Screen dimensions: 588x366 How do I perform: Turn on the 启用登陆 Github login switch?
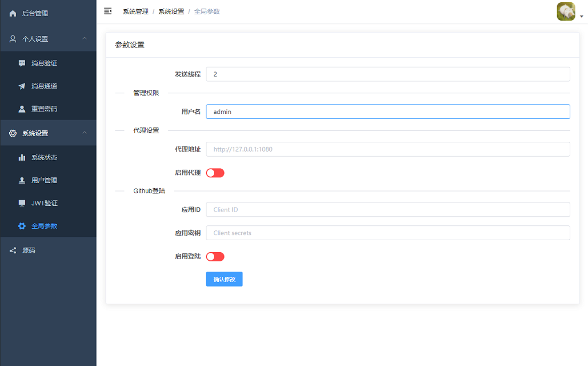pos(215,257)
